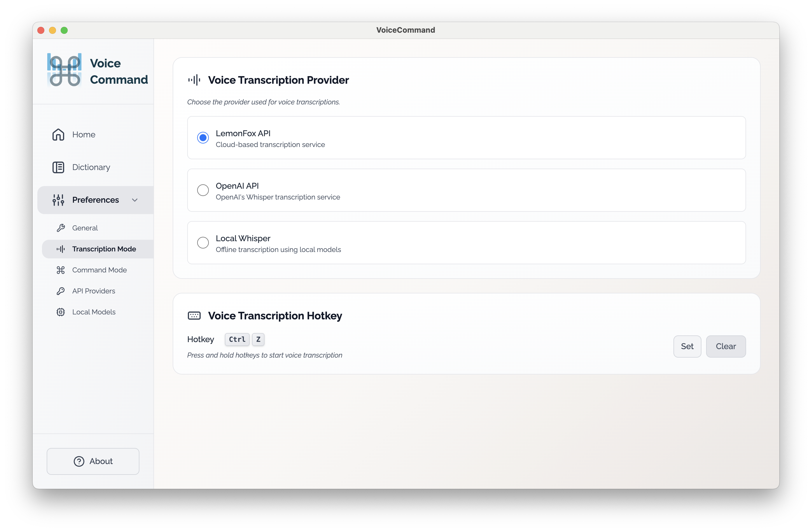Click the key icon beside API Providers
The image size is (812, 532).
[61, 291]
